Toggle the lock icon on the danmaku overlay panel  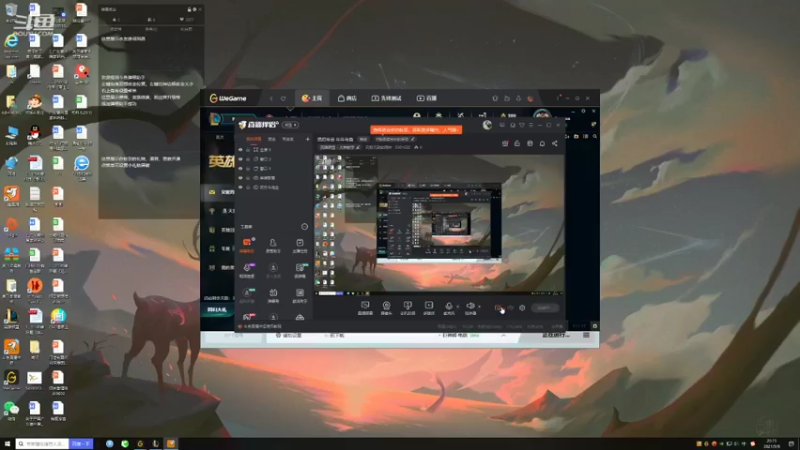pos(189,9)
